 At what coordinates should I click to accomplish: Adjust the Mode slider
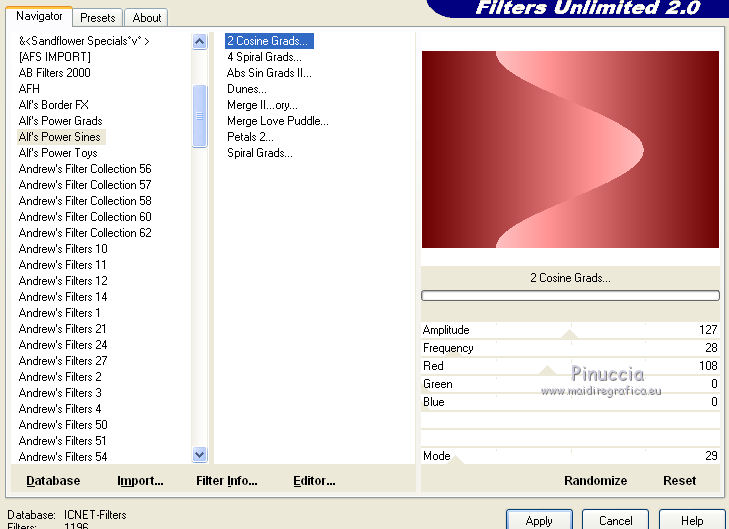570,456
